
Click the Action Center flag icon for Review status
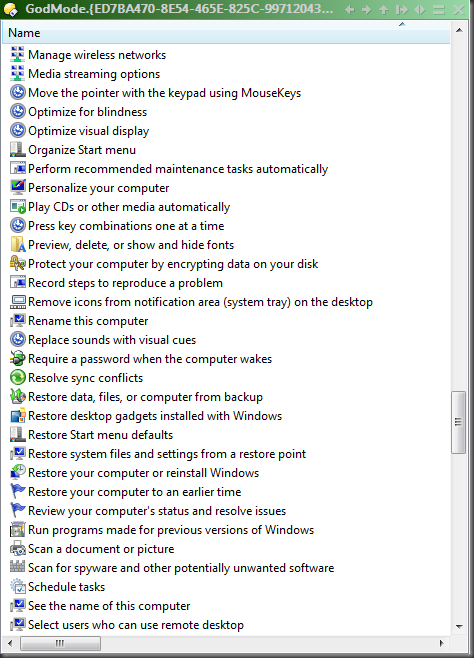(18, 510)
